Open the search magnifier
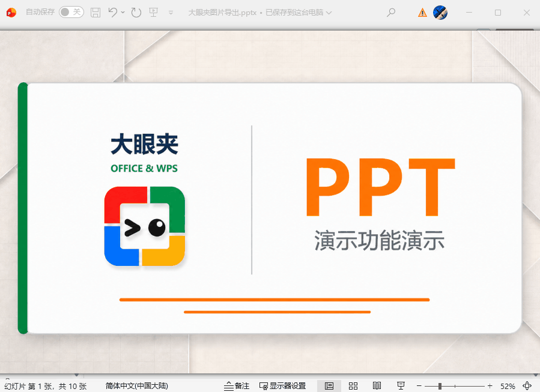The image size is (540, 392). coord(391,13)
